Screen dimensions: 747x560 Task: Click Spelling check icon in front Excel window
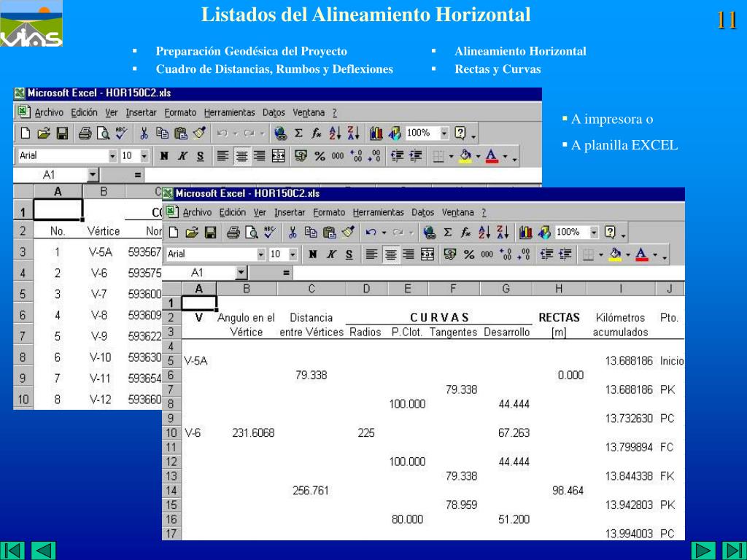coord(269,233)
